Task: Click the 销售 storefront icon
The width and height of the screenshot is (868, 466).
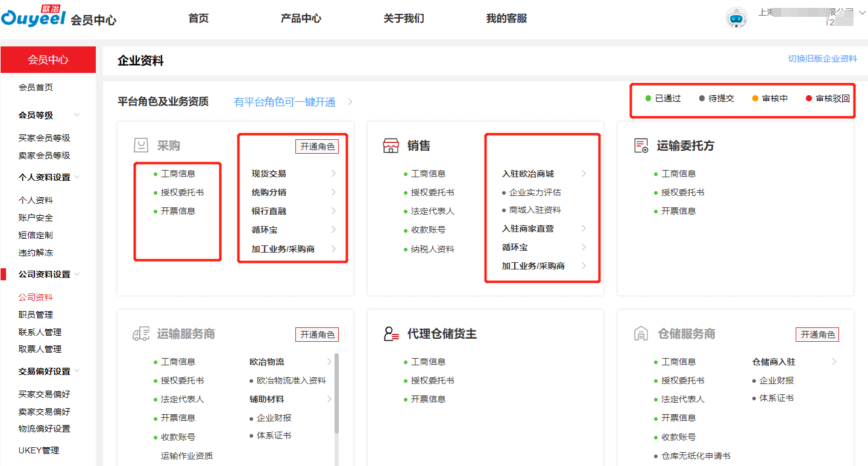Action: tap(391, 146)
